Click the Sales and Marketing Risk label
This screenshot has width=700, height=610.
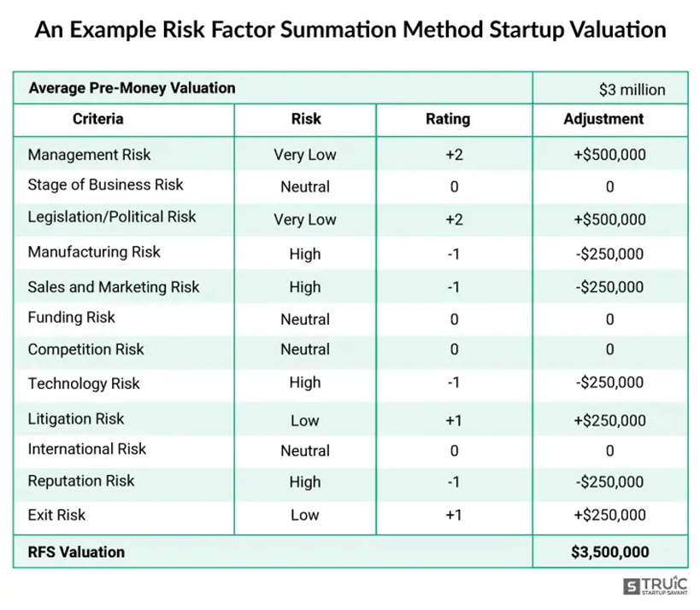(114, 287)
